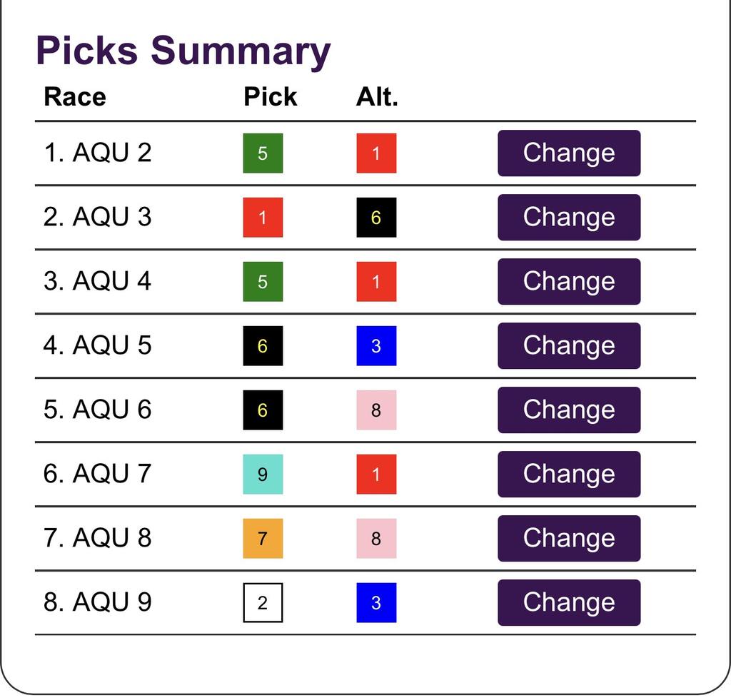Select blue number 3 alternate for AQU 9
Viewport: 731px width, 700px height.
pyautogui.click(x=376, y=603)
